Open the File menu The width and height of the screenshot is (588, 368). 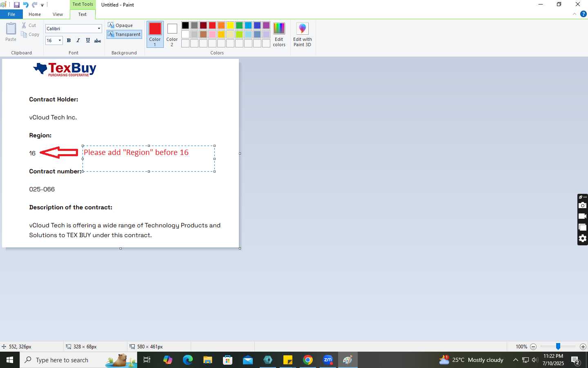point(11,14)
